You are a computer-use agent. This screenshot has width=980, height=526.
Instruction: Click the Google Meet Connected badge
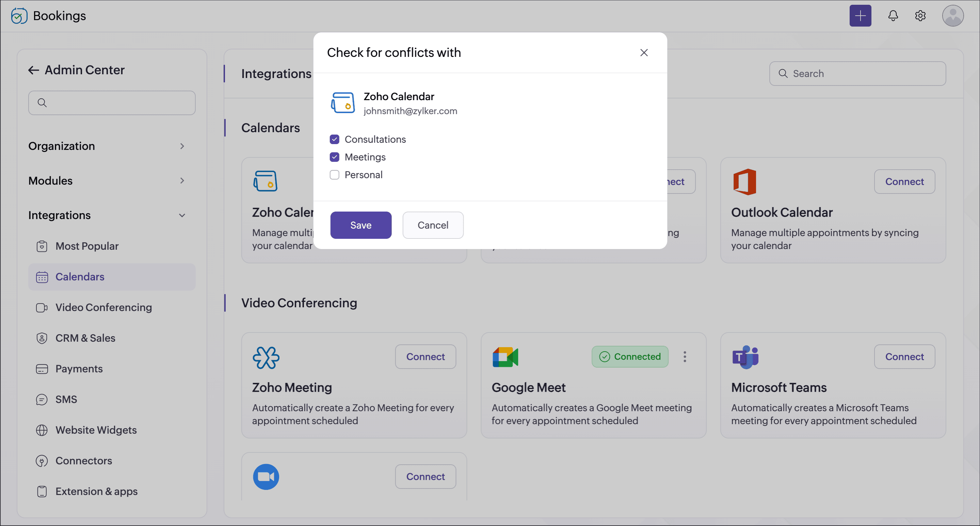click(630, 357)
